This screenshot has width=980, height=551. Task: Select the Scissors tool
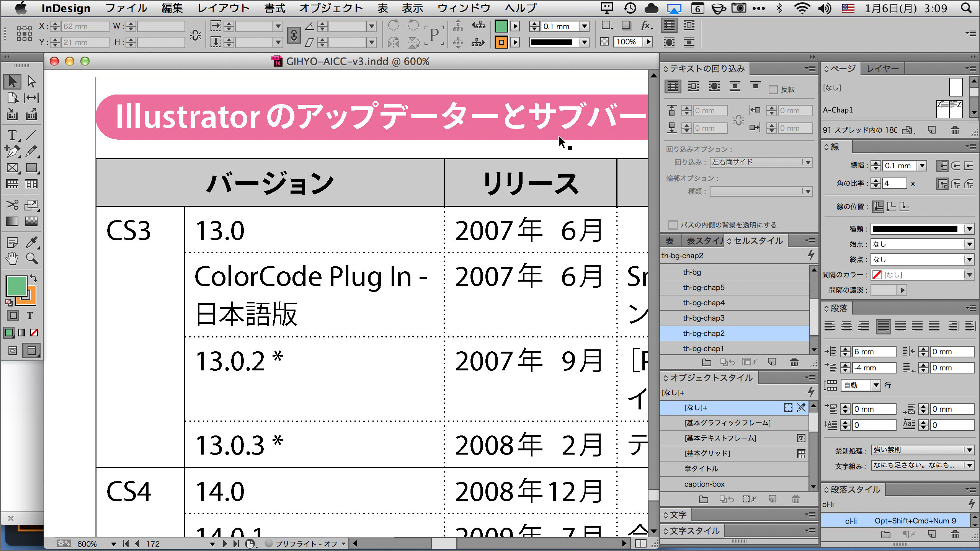point(12,205)
